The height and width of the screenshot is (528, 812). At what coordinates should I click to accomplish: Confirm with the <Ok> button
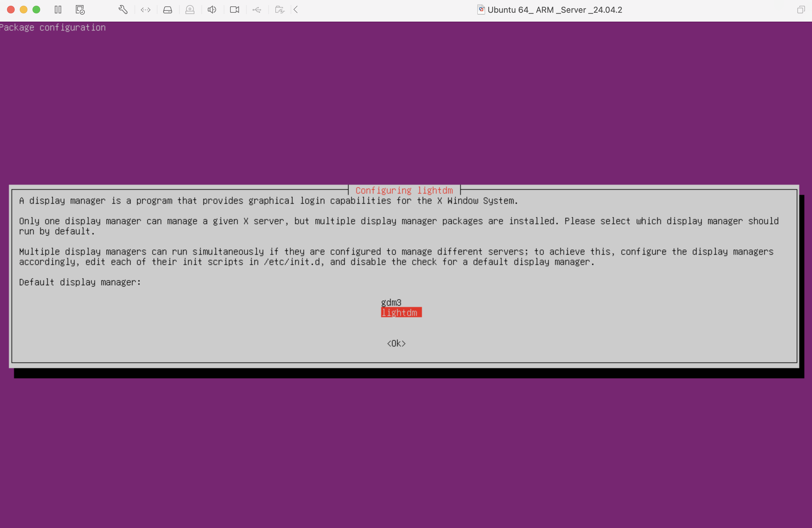(x=396, y=343)
